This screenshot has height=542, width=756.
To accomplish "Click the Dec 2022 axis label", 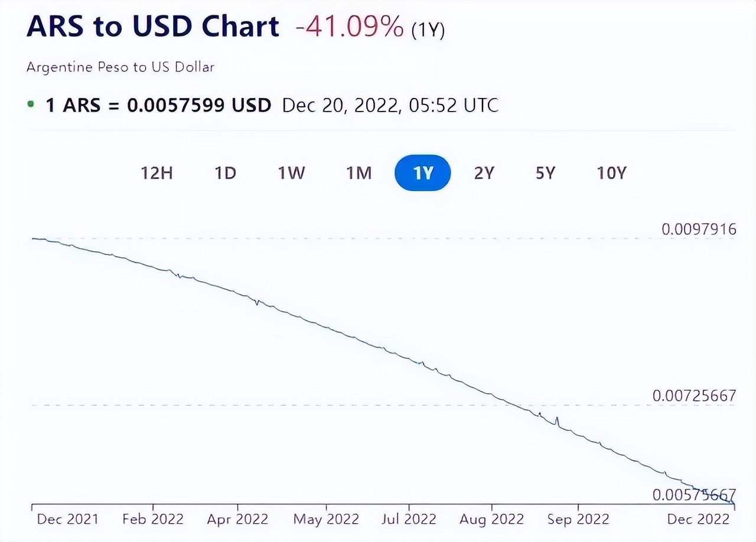I will (x=698, y=519).
